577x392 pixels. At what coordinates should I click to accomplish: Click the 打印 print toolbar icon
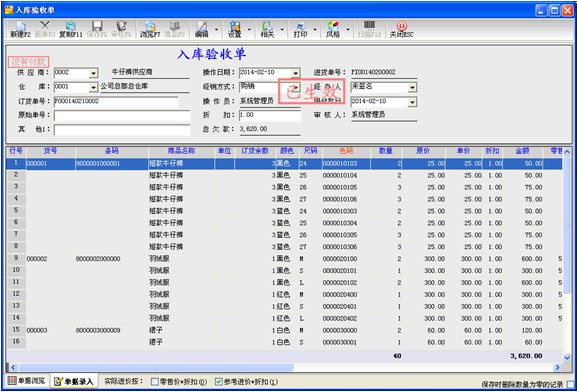pos(300,29)
